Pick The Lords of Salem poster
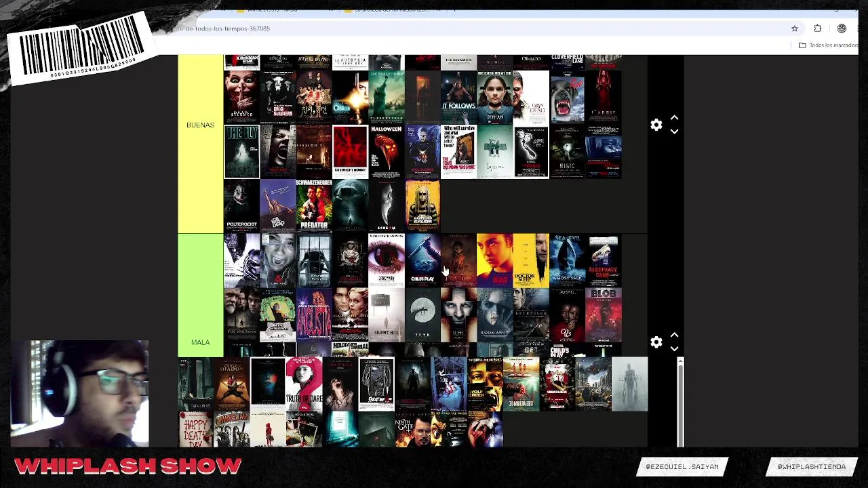Image resolution: width=868 pixels, height=488 pixels. [422, 206]
